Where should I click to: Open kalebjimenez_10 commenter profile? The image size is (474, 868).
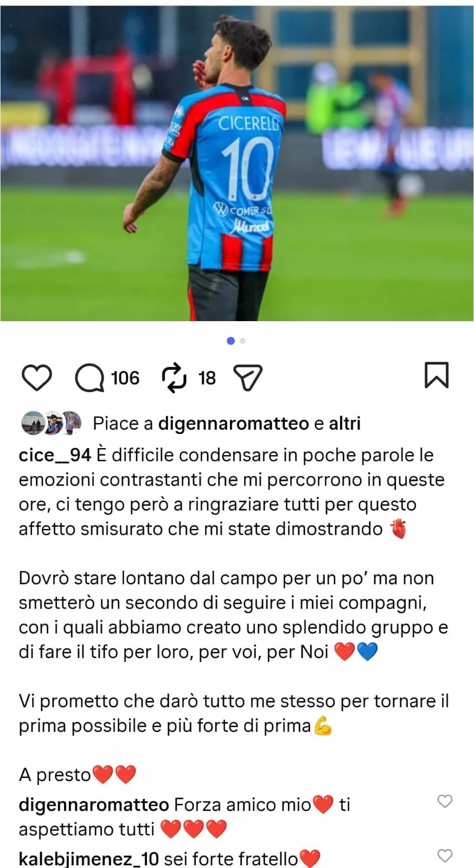pyautogui.click(x=88, y=859)
